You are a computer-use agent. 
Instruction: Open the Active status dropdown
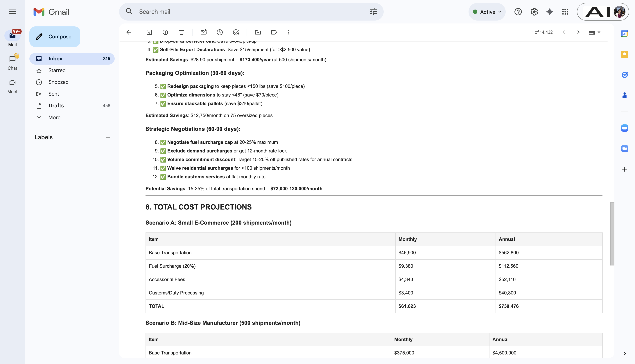[x=487, y=12]
